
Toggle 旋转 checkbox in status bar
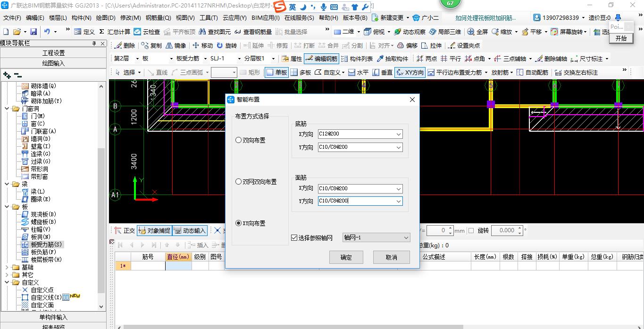click(471, 230)
